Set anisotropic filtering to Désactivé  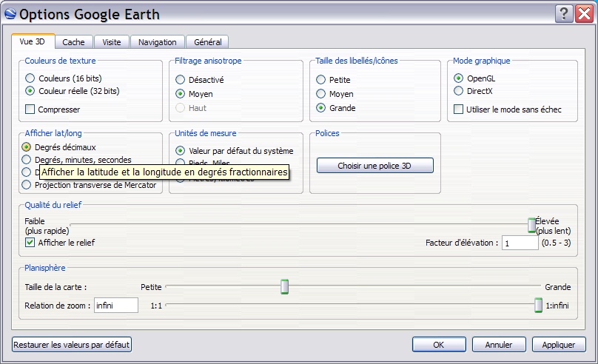click(200, 80)
